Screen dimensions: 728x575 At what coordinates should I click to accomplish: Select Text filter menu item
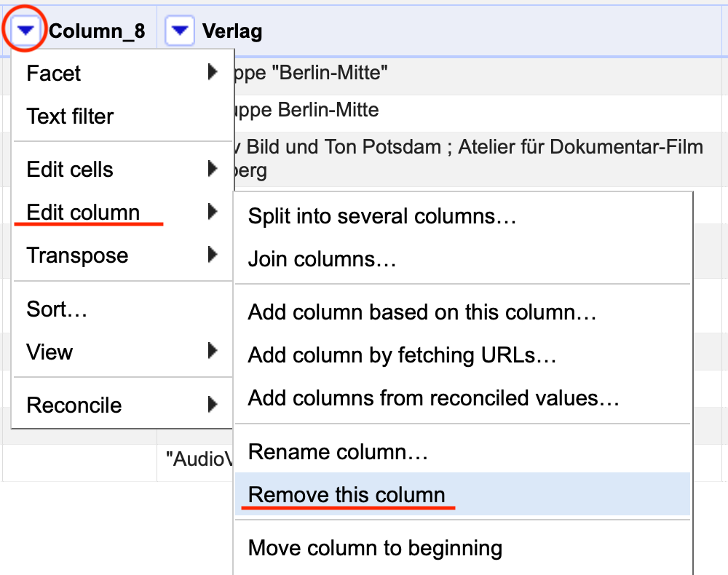coord(71,116)
